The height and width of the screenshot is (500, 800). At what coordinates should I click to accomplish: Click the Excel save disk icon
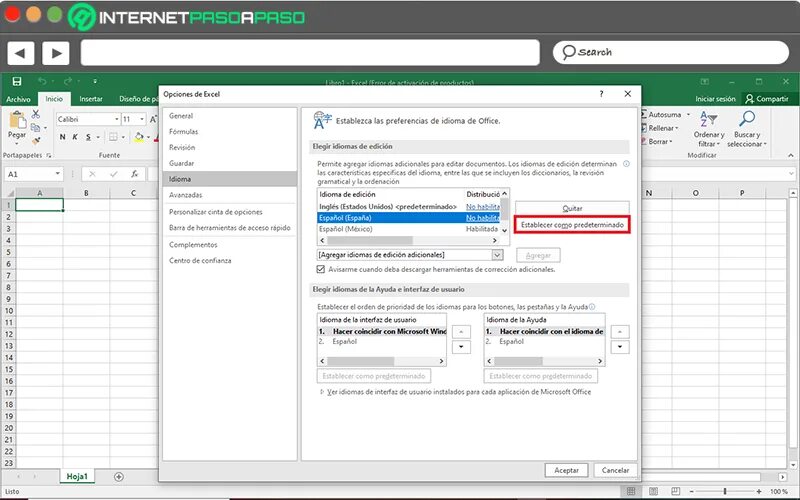(x=17, y=81)
